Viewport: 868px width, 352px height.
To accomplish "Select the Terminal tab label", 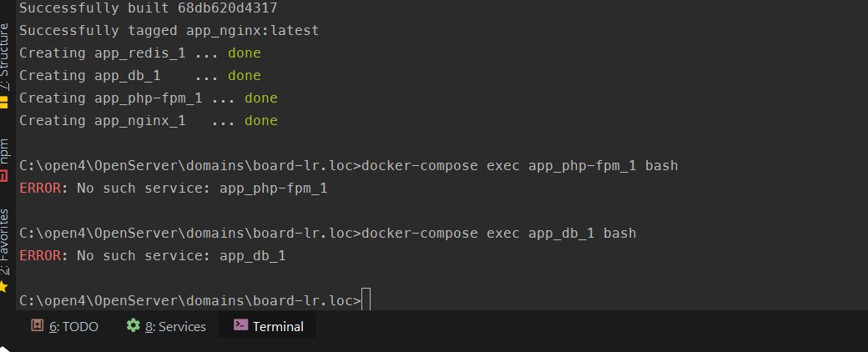I will tap(278, 326).
